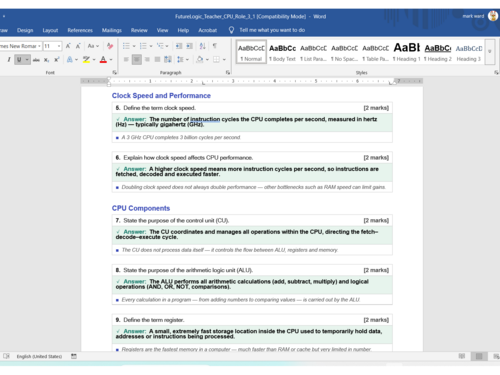Click the Justify alignment icon
The height and width of the screenshot is (375, 500).
[x=157, y=60]
